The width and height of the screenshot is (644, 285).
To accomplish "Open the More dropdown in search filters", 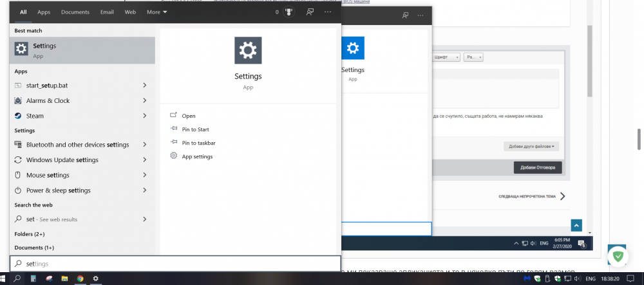I will pos(157,12).
